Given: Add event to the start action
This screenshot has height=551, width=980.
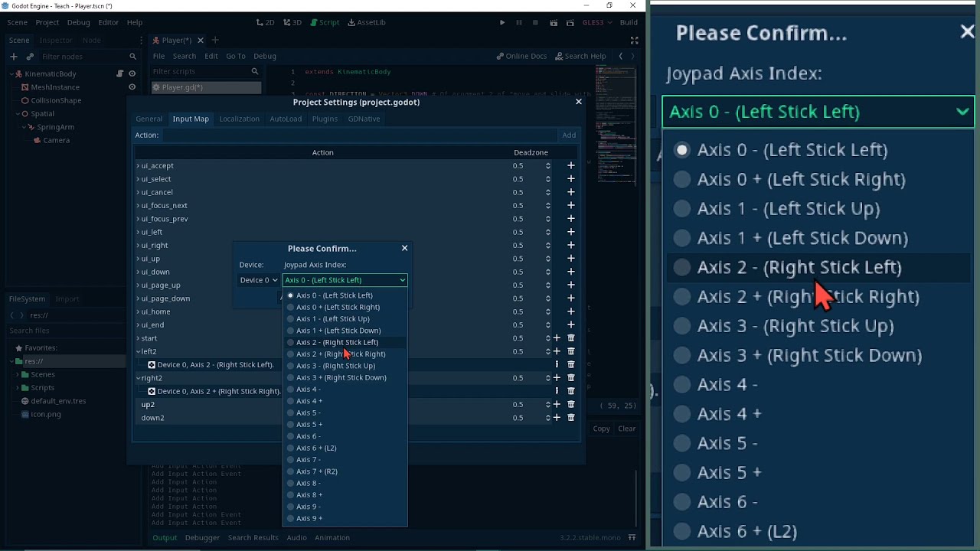Looking at the screenshot, I should coord(557,338).
